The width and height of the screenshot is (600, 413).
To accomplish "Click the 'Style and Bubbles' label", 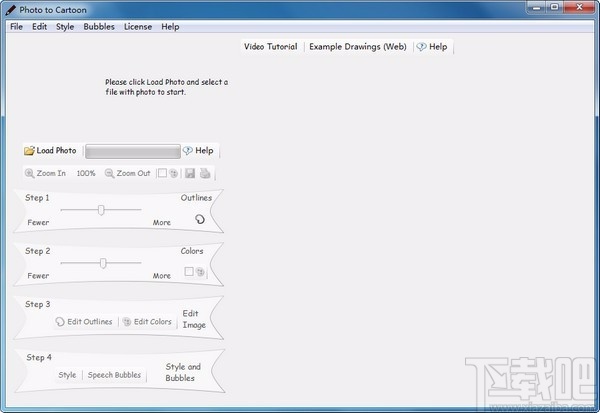I will [x=183, y=372].
